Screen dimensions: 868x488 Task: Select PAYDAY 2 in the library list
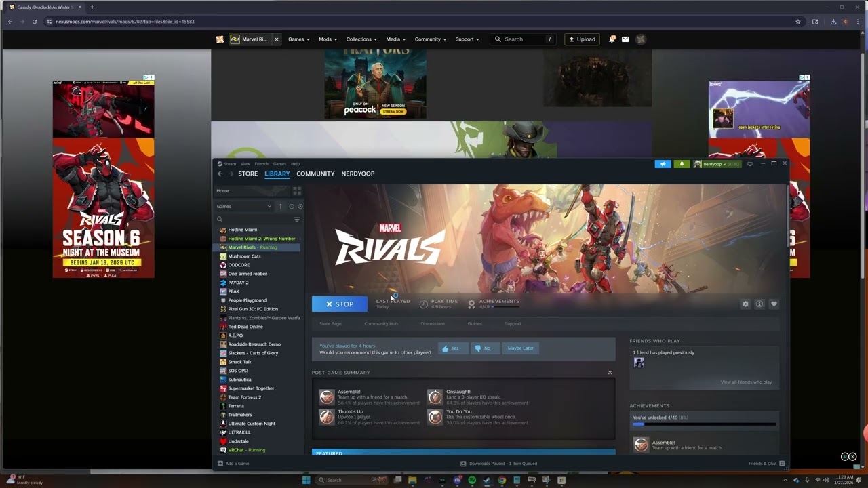[x=238, y=283]
